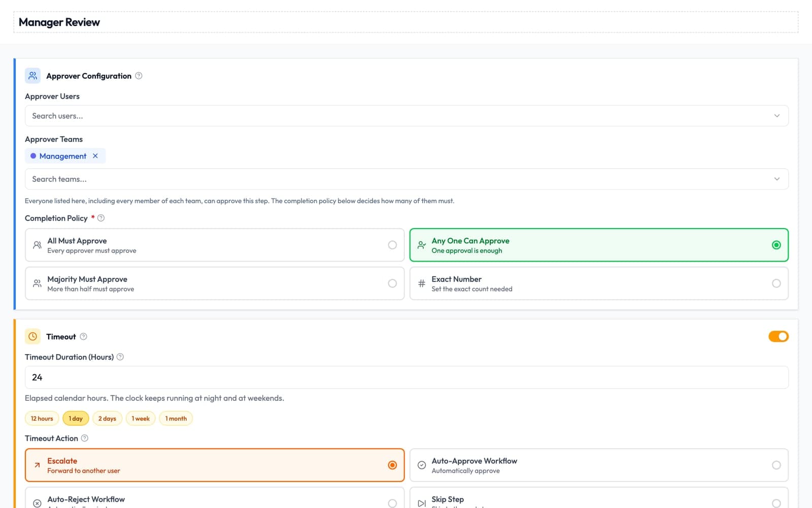Choose the Skip Step radio button
Viewport: 812px width, 508px height.
(776, 503)
